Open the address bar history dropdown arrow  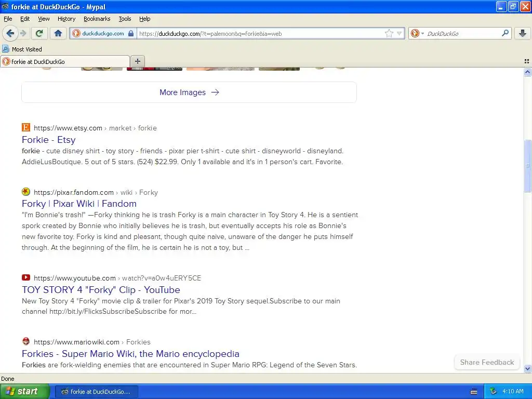click(x=400, y=33)
